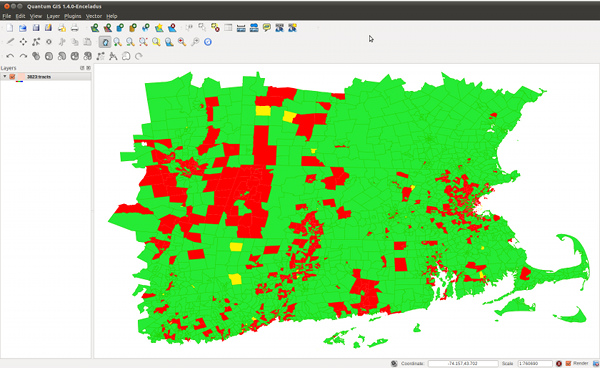Click the Zoom to Selection icon
The width and height of the screenshot is (600, 368).
(156, 42)
